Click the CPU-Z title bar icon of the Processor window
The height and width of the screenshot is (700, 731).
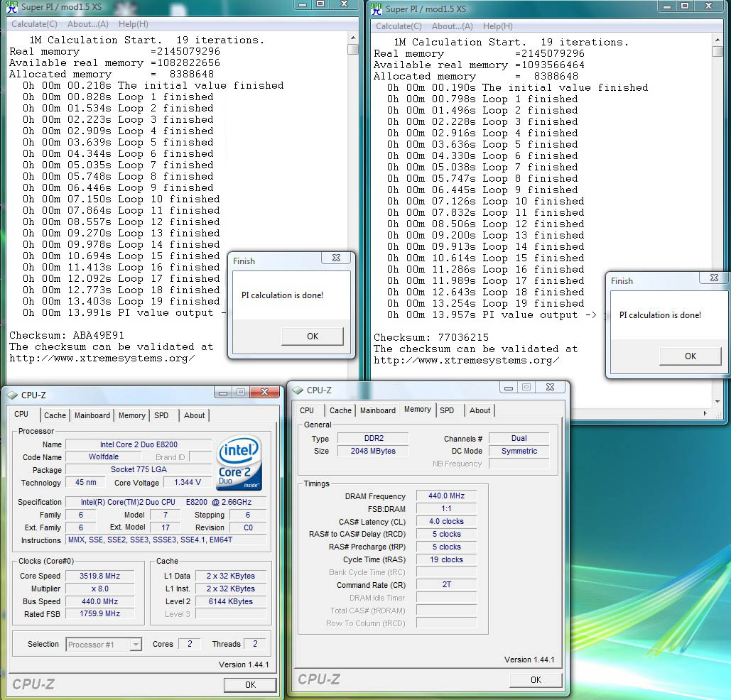pos(12,395)
